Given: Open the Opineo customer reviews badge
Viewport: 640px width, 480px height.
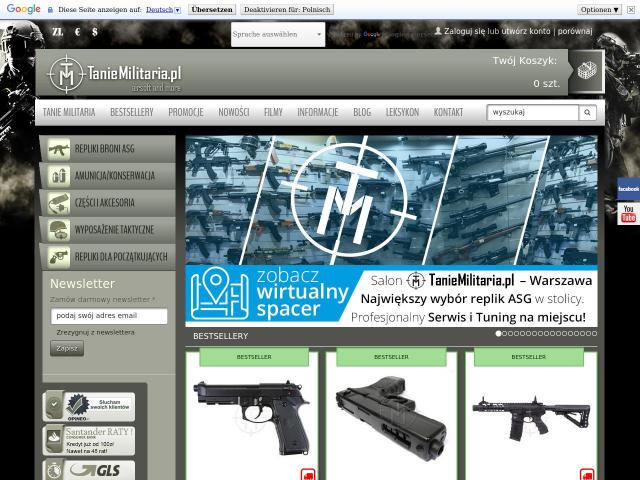Looking at the screenshot, I should (89, 407).
